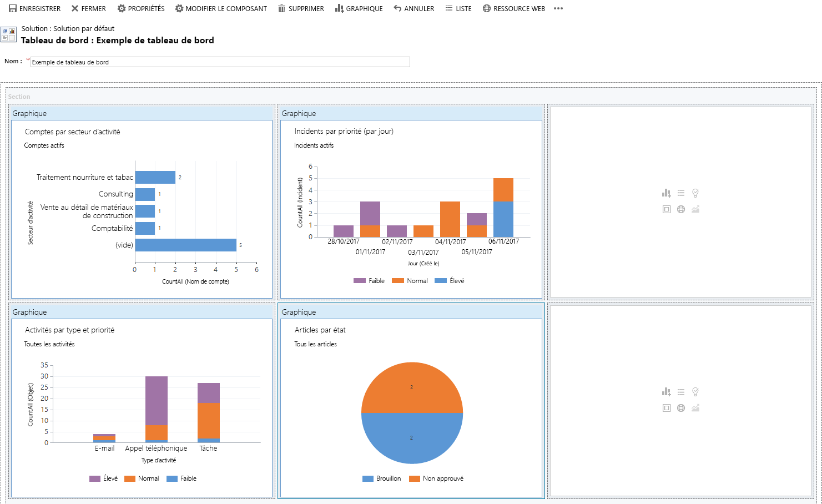822x504 pixels.
Task: Click social insights icon in upper empty cell
Action: pyautogui.click(x=695, y=209)
